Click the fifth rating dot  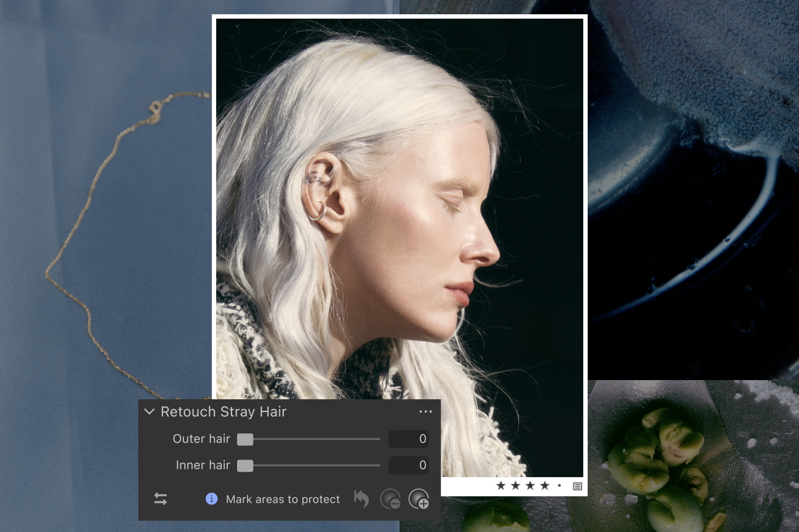pyautogui.click(x=559, y=485)
